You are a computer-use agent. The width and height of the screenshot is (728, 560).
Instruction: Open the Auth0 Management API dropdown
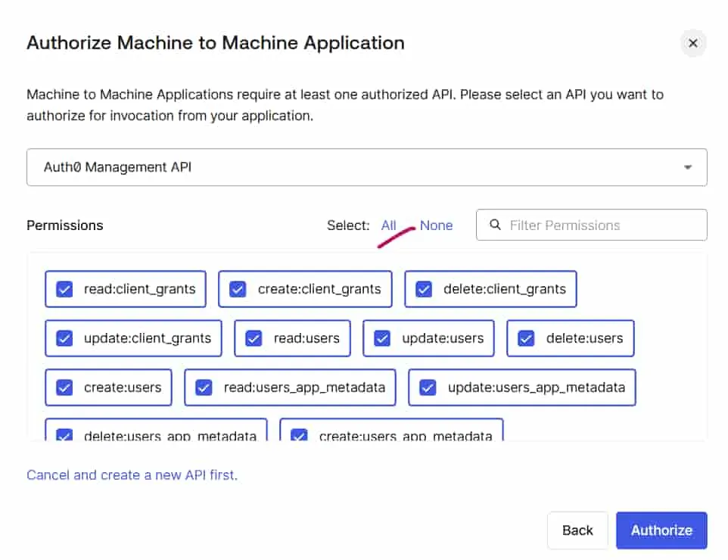click(367, 167)
